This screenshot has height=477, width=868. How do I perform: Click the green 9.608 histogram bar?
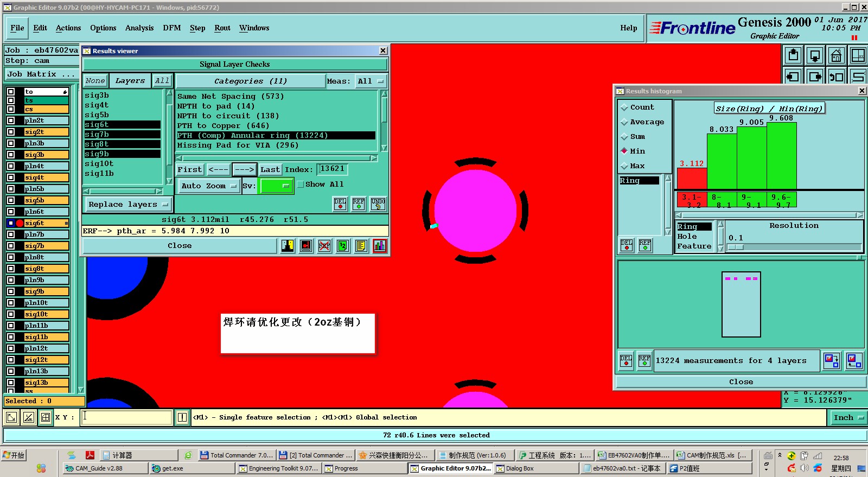point(782,156)
